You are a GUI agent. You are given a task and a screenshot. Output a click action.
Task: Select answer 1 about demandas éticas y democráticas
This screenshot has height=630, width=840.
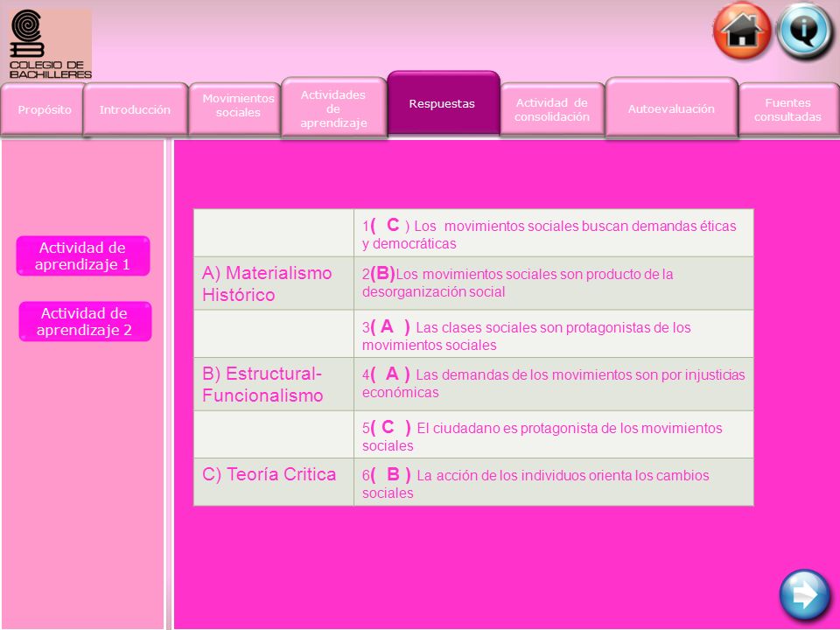[553, 233]
